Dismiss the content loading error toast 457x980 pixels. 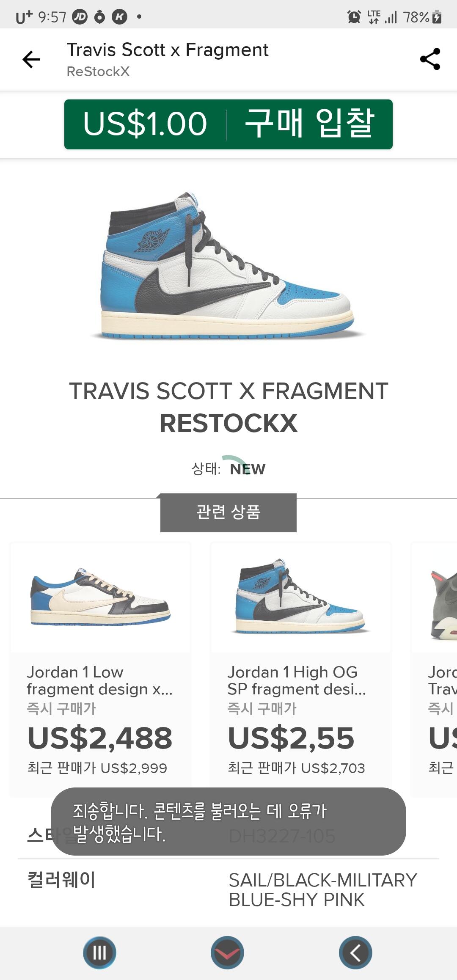click(228, 821)
